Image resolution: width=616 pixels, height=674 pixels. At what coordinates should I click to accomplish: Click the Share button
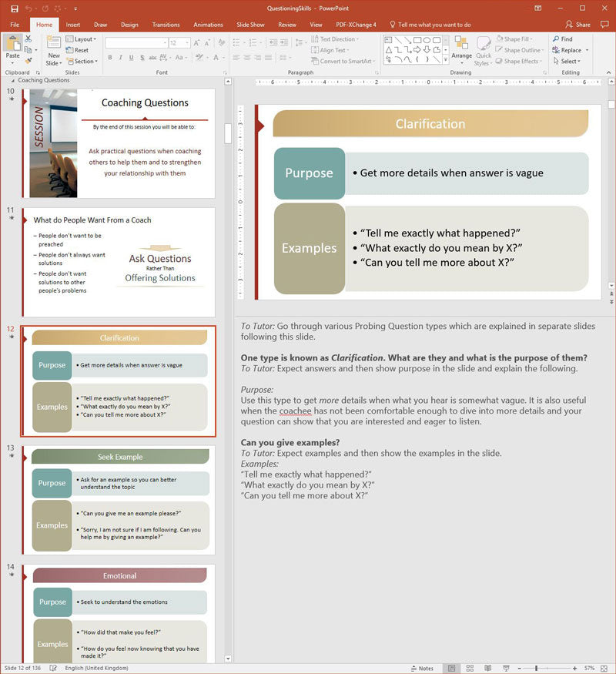click(x=577, y=25)
